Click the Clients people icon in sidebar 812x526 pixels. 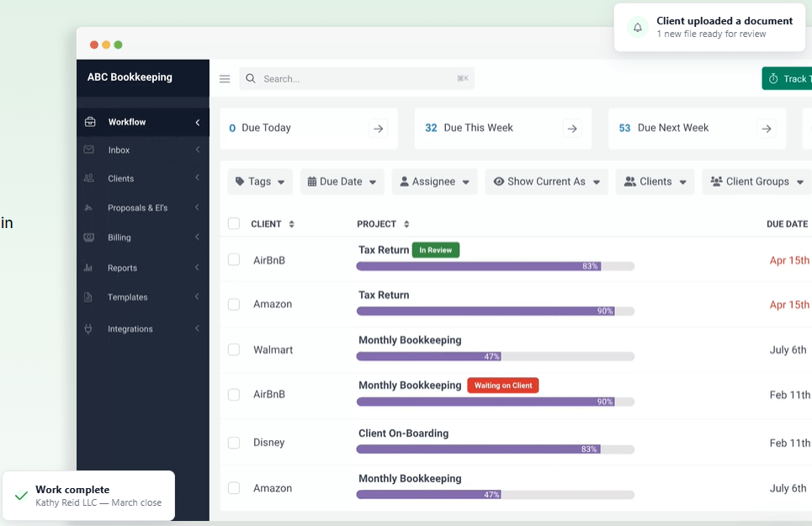(89, 178)
